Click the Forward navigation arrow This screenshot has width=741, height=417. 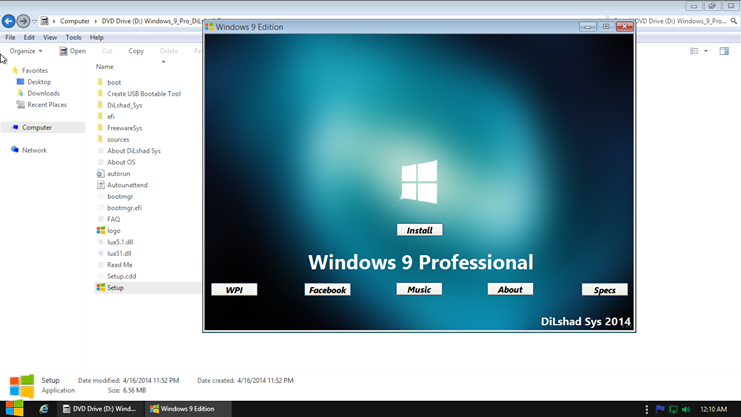[23, 21]
